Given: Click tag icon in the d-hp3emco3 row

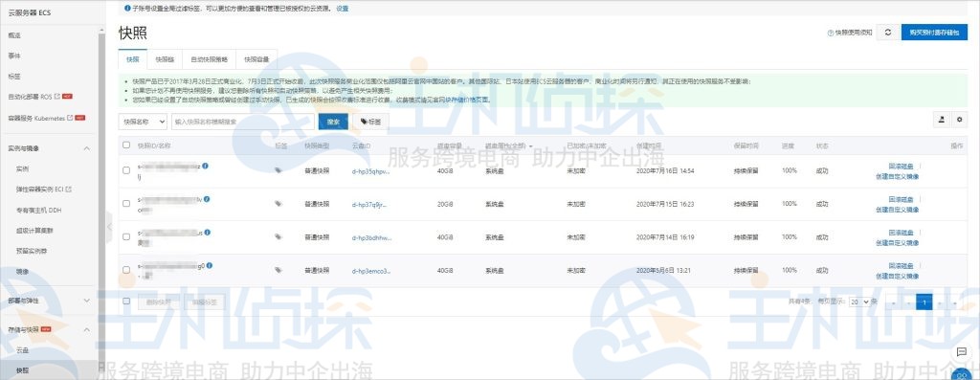Looking at the screenshot, I should click(278, 270).
